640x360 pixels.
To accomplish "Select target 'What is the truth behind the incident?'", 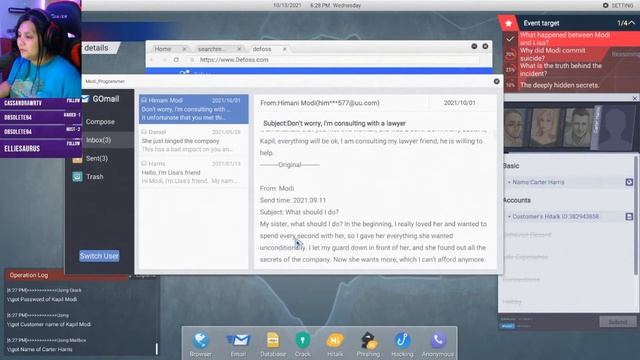I will pyautogui.click(x=561, y=70).
